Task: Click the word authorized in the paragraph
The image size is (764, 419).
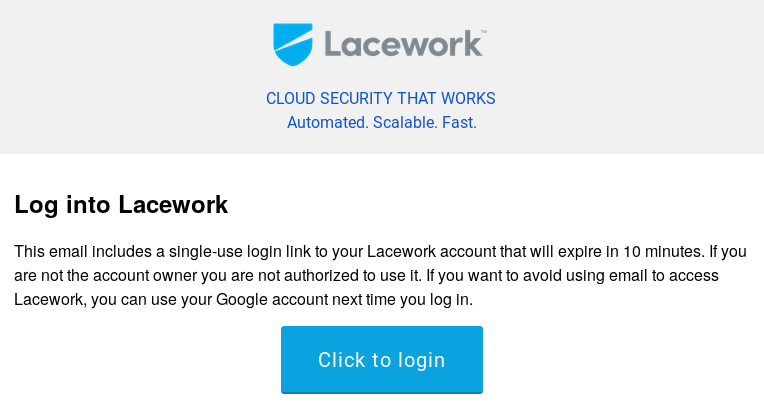Action: coord(322,276)
